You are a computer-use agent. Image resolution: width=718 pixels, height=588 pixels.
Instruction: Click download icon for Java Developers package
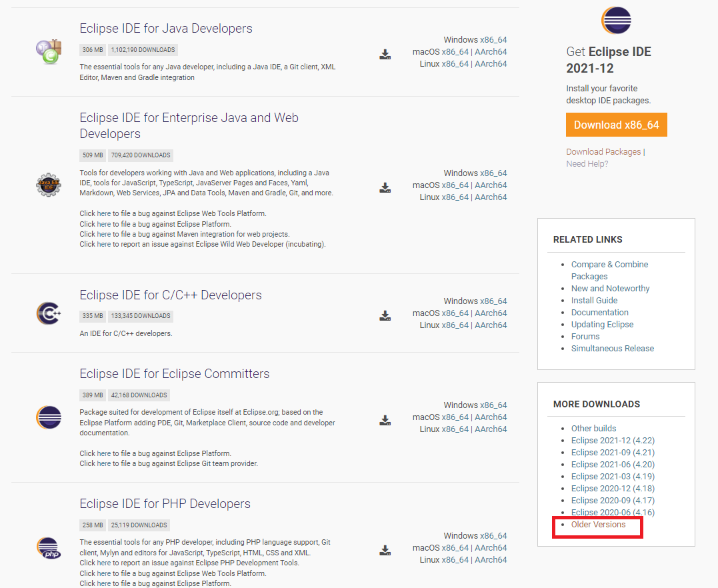(385, 55)
